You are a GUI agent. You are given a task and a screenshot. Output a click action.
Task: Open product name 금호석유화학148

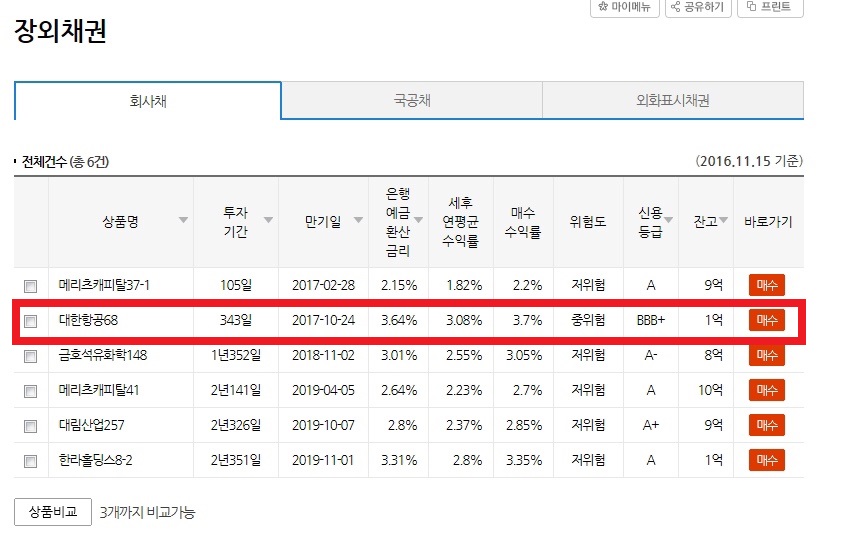[x=103, y=355]
